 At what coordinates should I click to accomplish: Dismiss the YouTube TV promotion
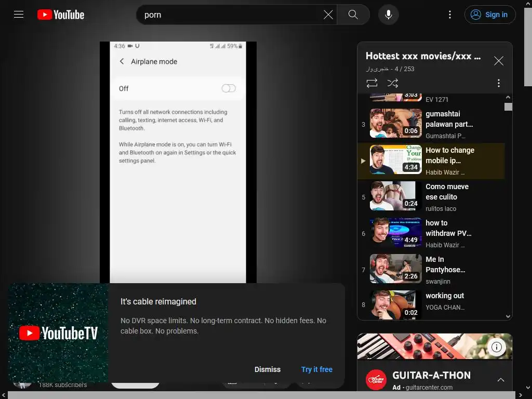(268, 369)
